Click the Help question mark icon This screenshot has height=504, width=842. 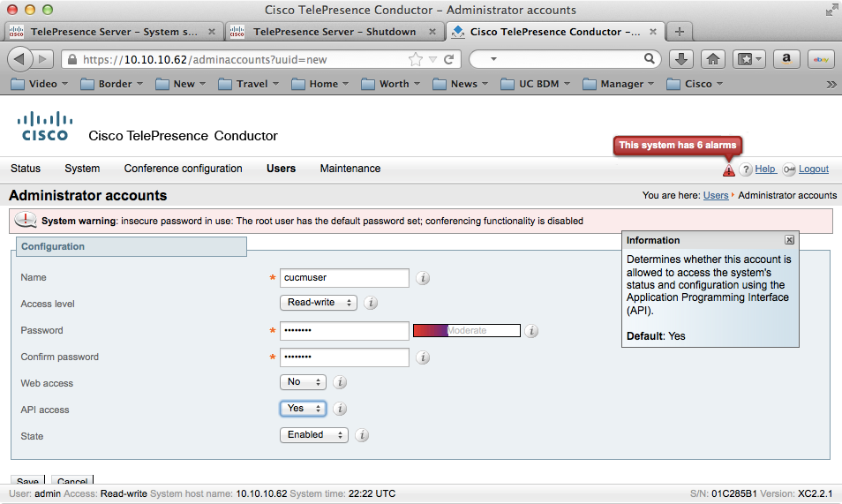click(x=745, y=169)
